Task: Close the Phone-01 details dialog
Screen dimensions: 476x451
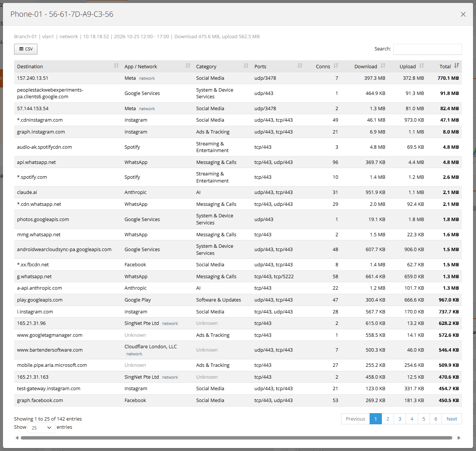Action: (463, 14)
